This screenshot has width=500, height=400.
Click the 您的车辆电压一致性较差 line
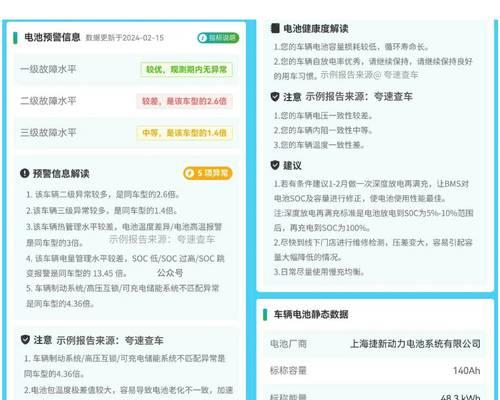tap(323, 116)
